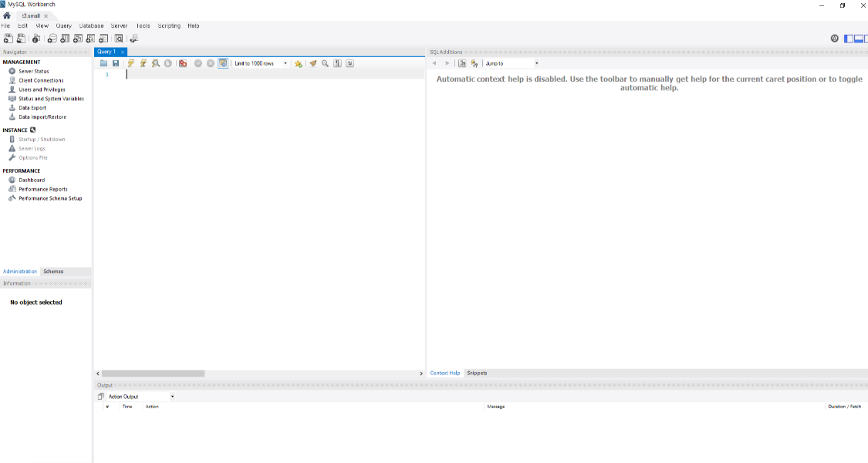This screenshot has width=868, height=463.
Task: Open the Server menu
Action: pos(119,25)
